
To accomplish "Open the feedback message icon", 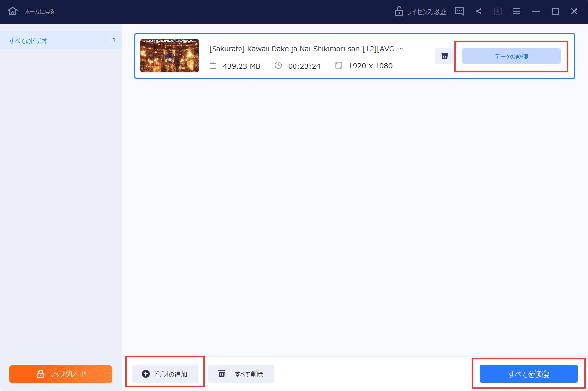I will click(459, 11).
